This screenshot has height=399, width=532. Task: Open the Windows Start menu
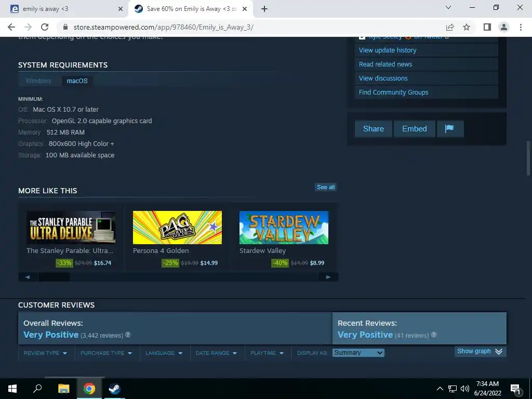(12, 389)
